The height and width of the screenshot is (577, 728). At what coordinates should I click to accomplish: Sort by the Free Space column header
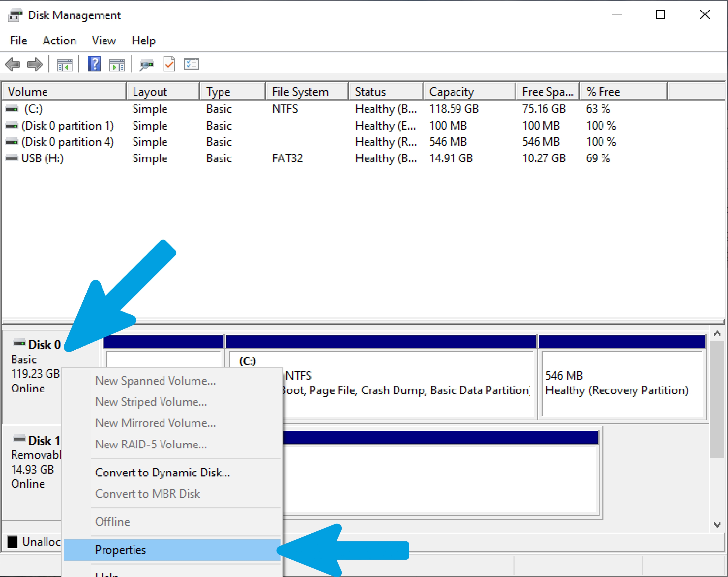(x=548, y=91)
